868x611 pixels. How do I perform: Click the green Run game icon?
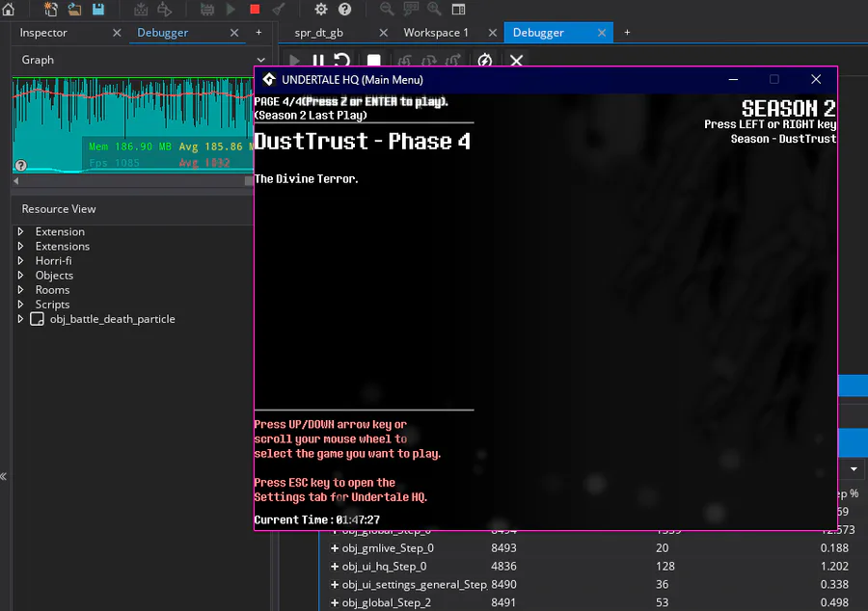[231, 9]
